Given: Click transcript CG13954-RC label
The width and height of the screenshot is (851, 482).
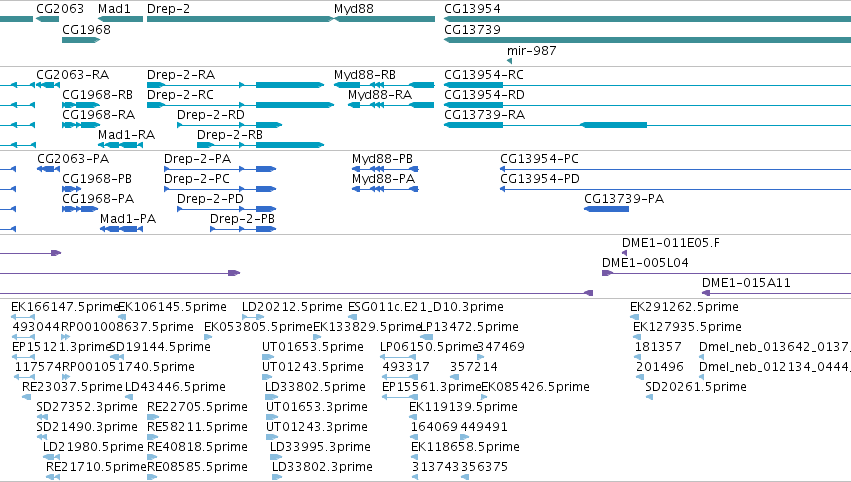Looking at the screenshot, I should point(484,74).
